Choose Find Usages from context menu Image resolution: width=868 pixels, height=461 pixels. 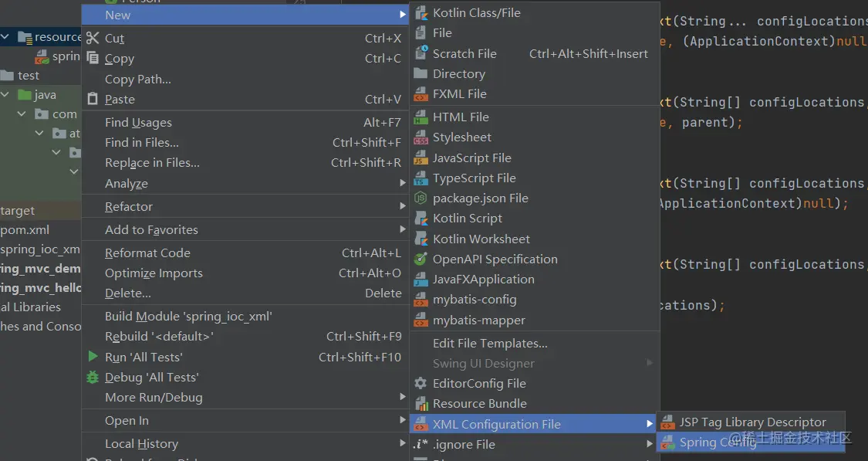pos(138,123)
